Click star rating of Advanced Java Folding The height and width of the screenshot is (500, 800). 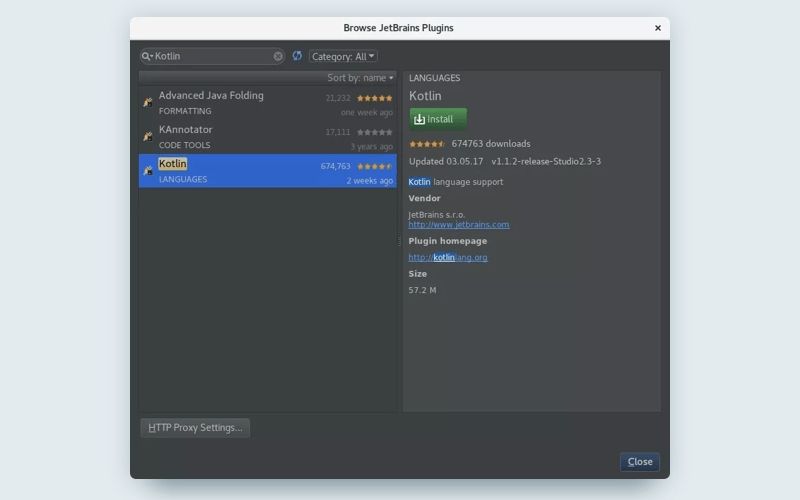(x=374, y=98)
